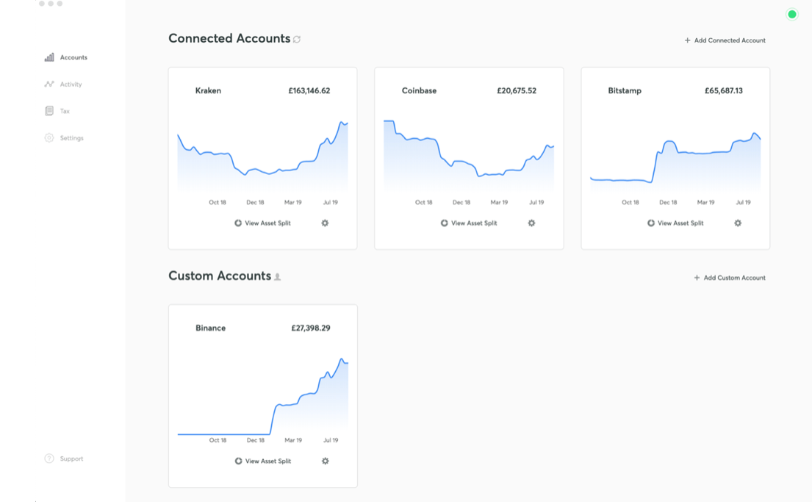Open Bitstamp account gear settings
Screen dimensions: 812x504
[738, 223]
